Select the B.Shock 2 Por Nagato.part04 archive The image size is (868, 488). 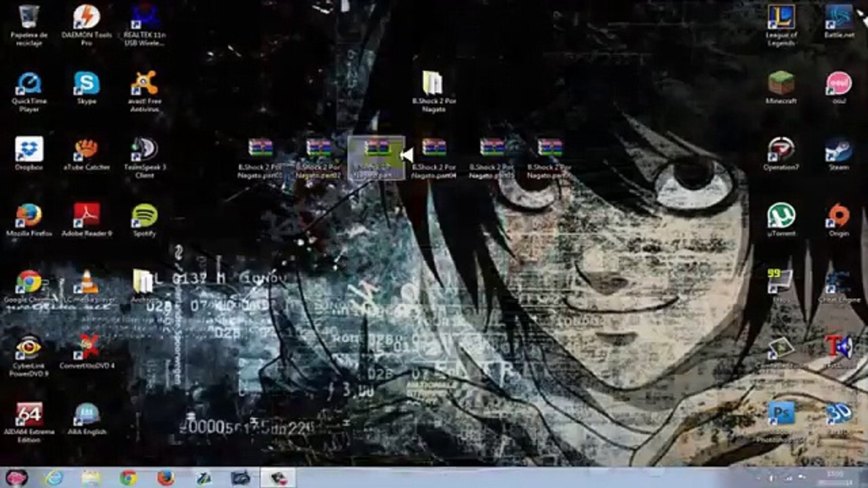pyautogui.click(x=434, y=159)
